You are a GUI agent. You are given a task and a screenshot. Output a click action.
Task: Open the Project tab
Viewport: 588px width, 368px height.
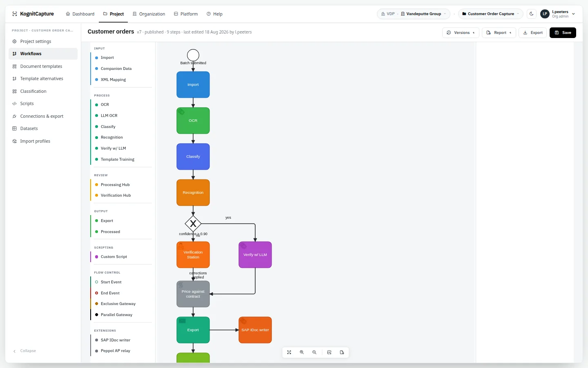click(114, 14)
